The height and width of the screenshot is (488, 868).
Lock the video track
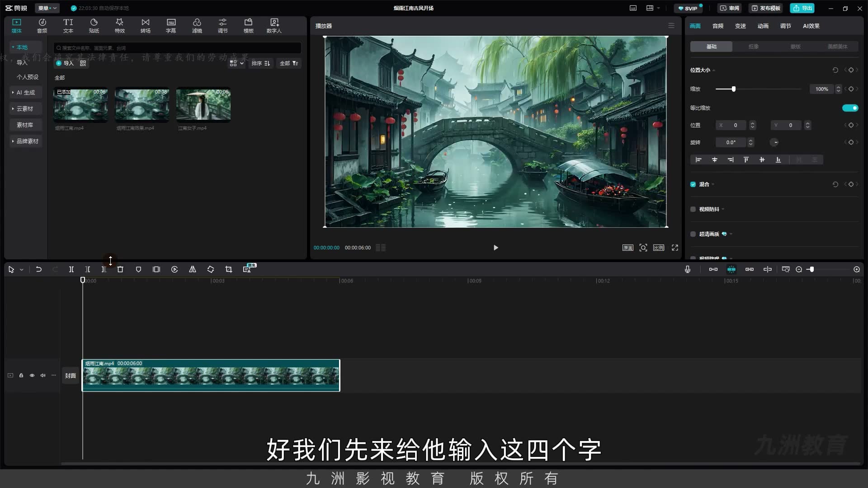[x=21, y=375]
